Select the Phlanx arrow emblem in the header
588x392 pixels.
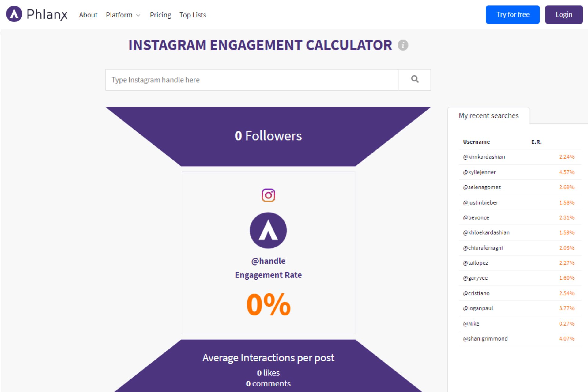(x=14, y=14)
